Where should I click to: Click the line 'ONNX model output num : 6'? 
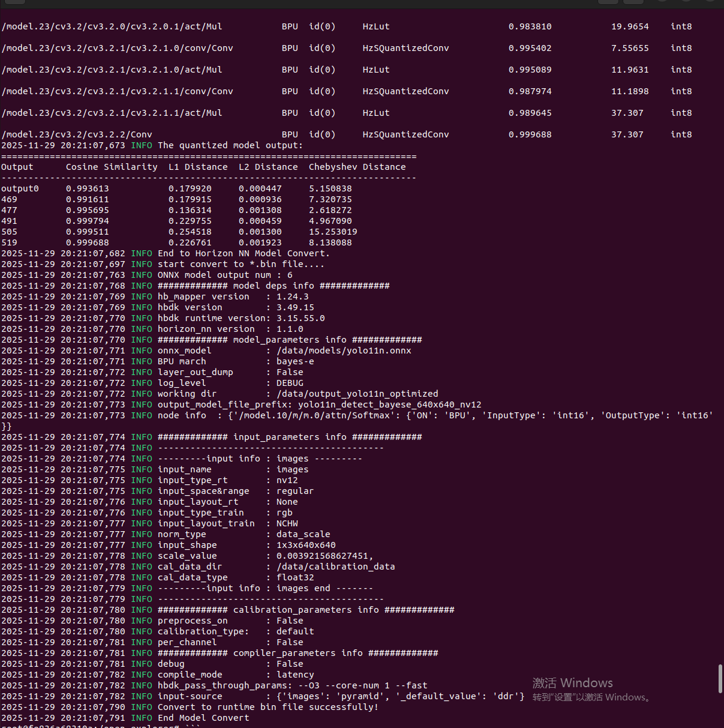225,275
